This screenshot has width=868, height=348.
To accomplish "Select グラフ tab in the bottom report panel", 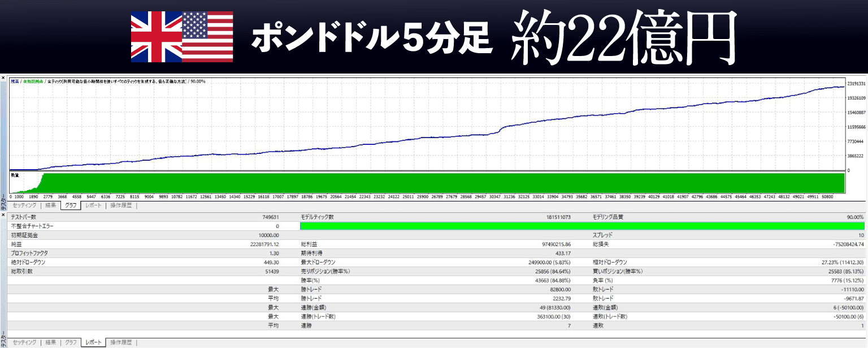I will (x=71, y=342).
